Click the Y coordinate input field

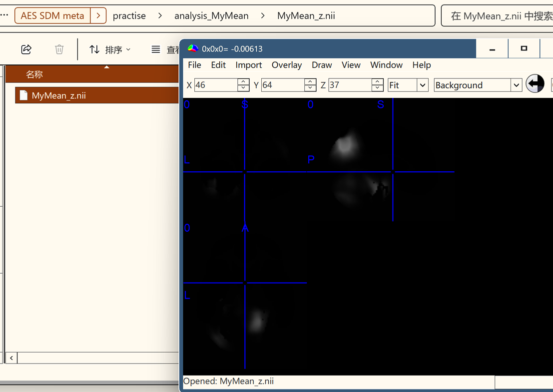[282, 85]
